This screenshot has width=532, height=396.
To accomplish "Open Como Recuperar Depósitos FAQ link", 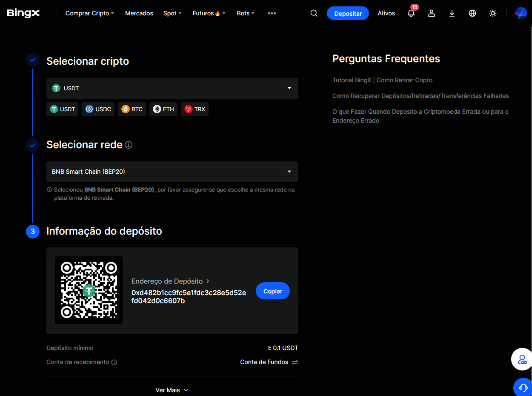I will [x=420, y=96].
